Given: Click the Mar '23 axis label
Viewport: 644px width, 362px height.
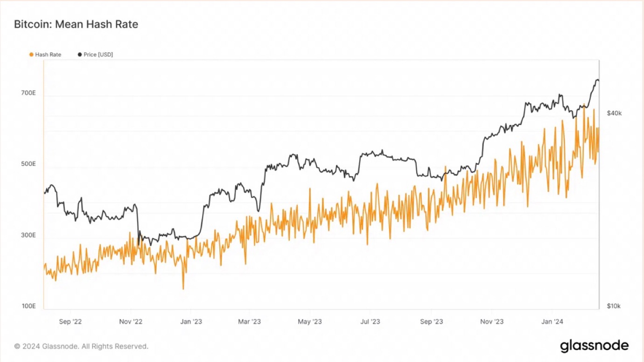Looking at the screenshot, I should 250,321.
